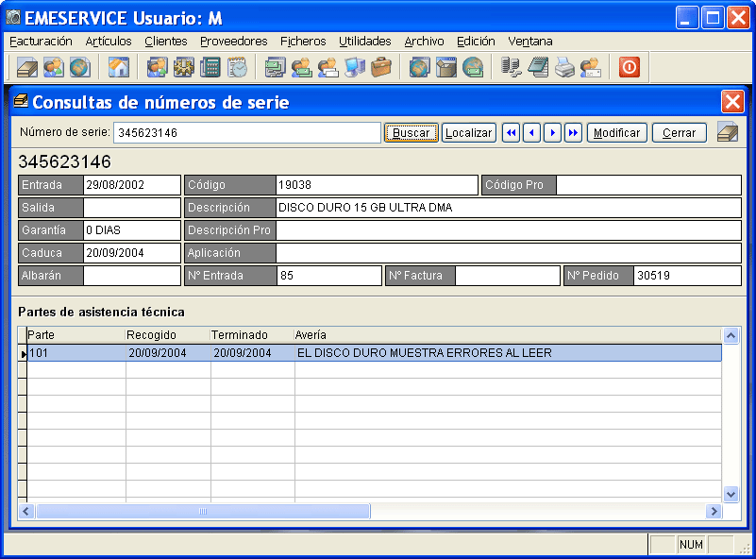Image resolution: width=756 pixels, height=559 pixels.
Task: Click the person-with-card icon left of the monitor
Action: click(x=328, y=67)
